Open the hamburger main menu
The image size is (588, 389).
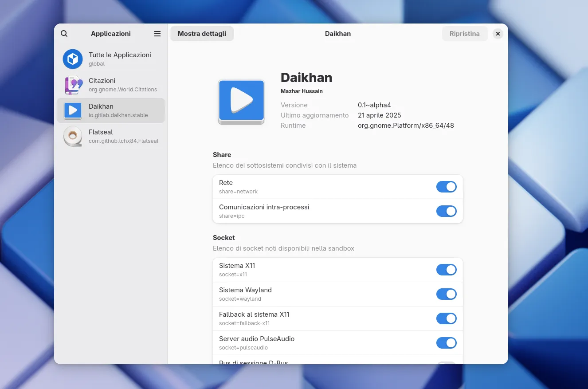[157, 34]
